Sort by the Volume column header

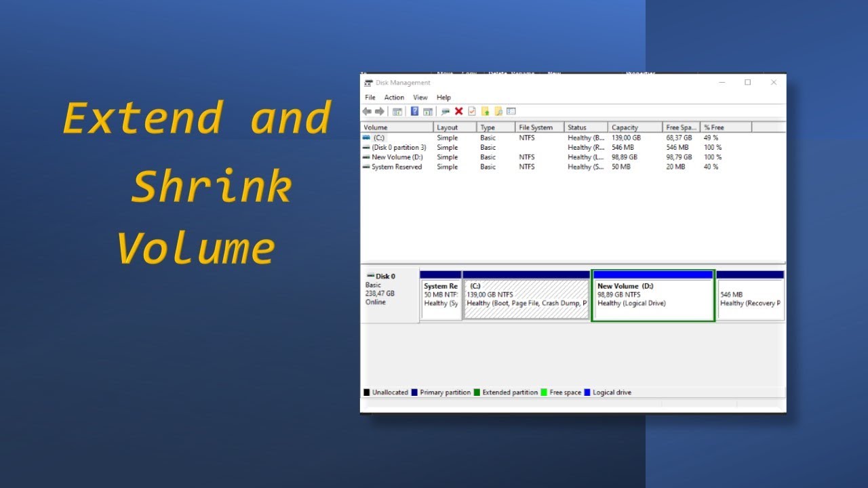click(397, 127)
